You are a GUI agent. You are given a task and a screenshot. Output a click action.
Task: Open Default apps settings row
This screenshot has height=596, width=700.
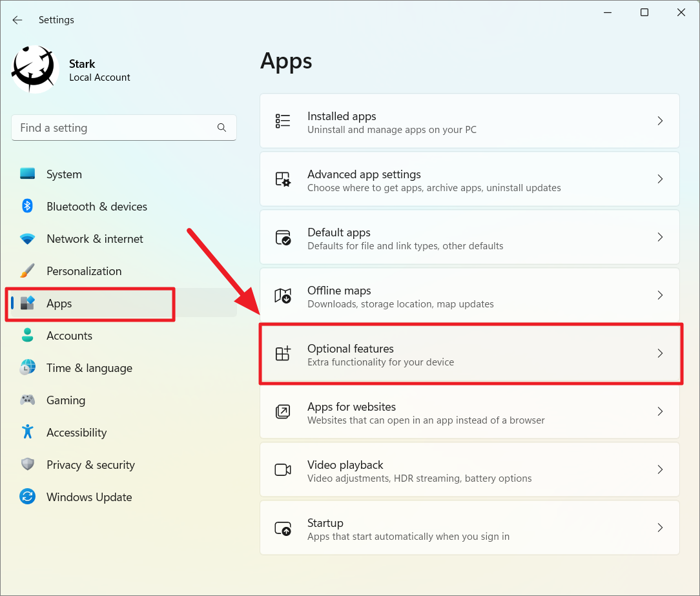point(469,238)
